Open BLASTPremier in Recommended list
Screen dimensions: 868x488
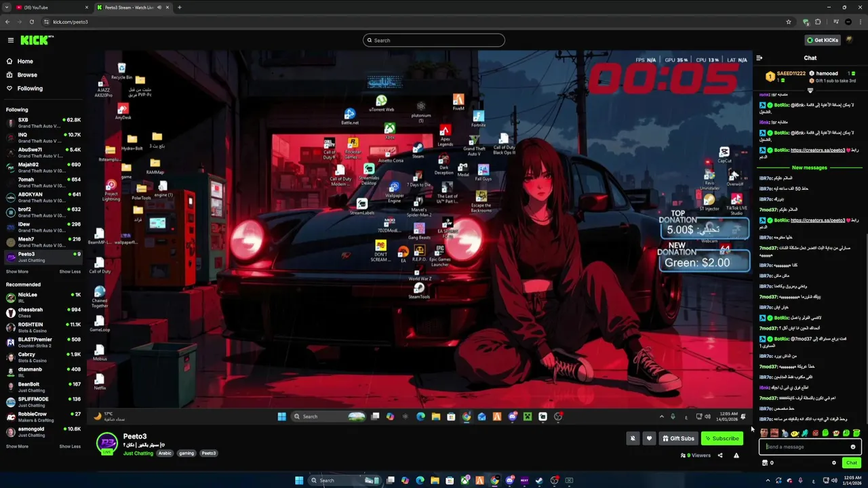tap(42, 342)
